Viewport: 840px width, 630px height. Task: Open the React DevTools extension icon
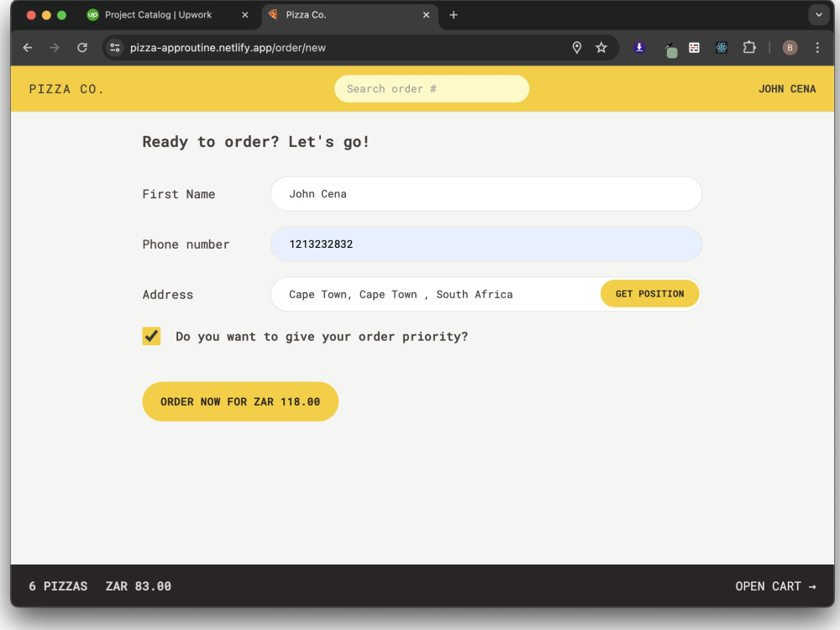[722, 48]
